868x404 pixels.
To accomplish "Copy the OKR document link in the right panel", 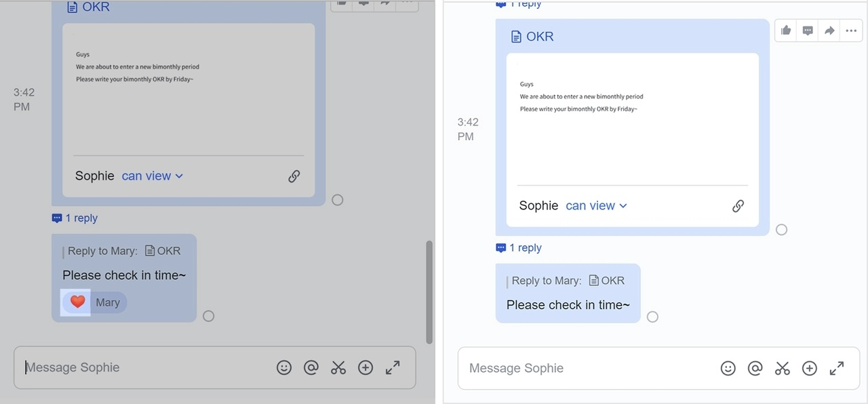I will click(738, 206).
